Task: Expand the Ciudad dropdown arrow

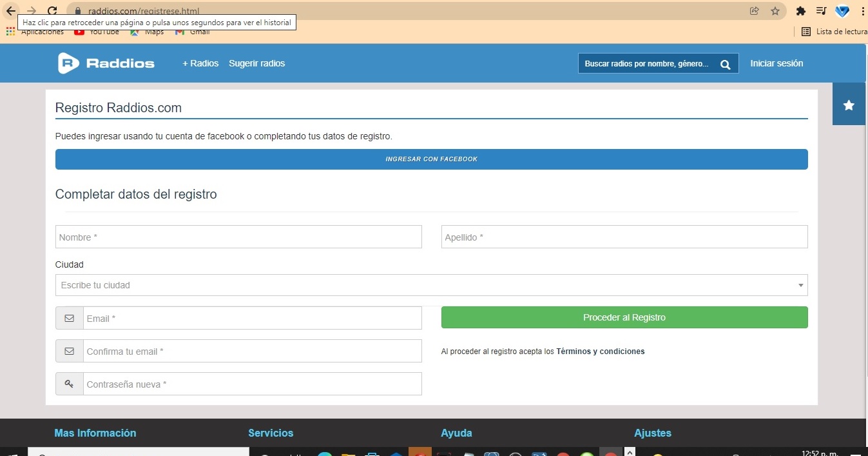Action: click(x=800, y=285)
